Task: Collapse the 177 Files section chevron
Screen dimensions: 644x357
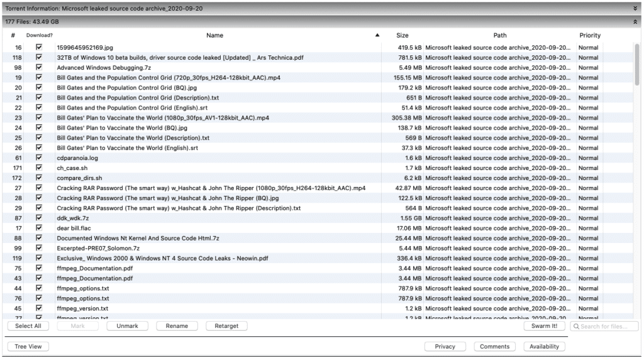Action: pos(635,22)
